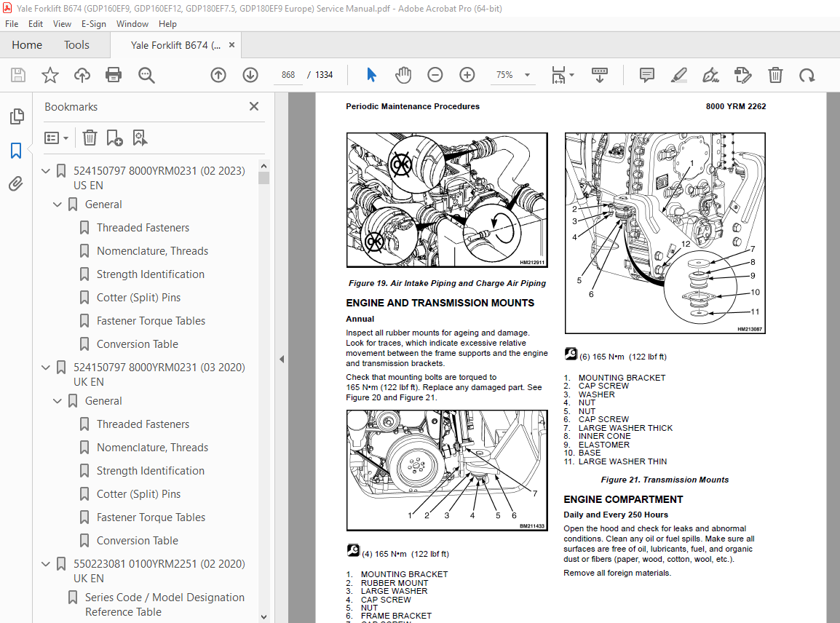
Task: Click the upload to cloud icon
Action: (x=82, y=75)
